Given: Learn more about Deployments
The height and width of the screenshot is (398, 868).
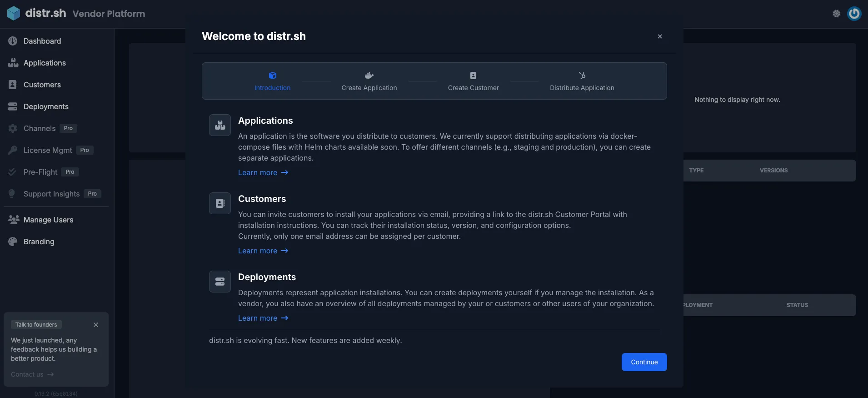Looking at the screenshot, I should [x=263, y=318].
